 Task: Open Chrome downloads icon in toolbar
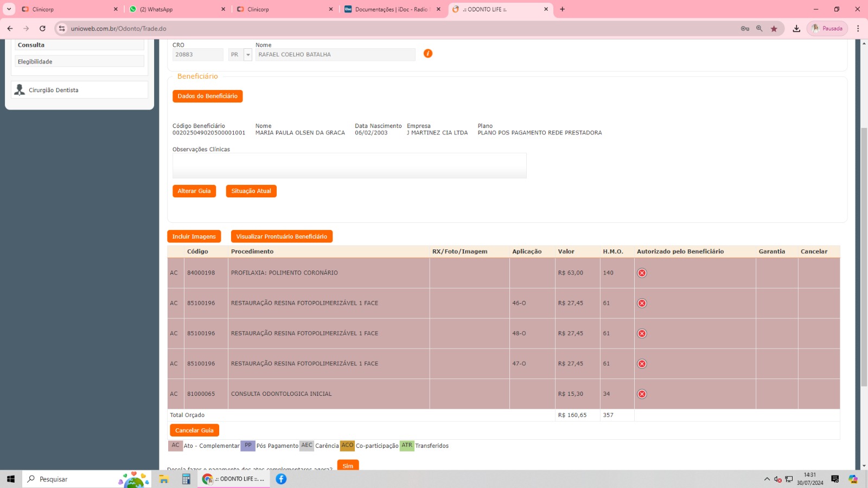[796, 29]
